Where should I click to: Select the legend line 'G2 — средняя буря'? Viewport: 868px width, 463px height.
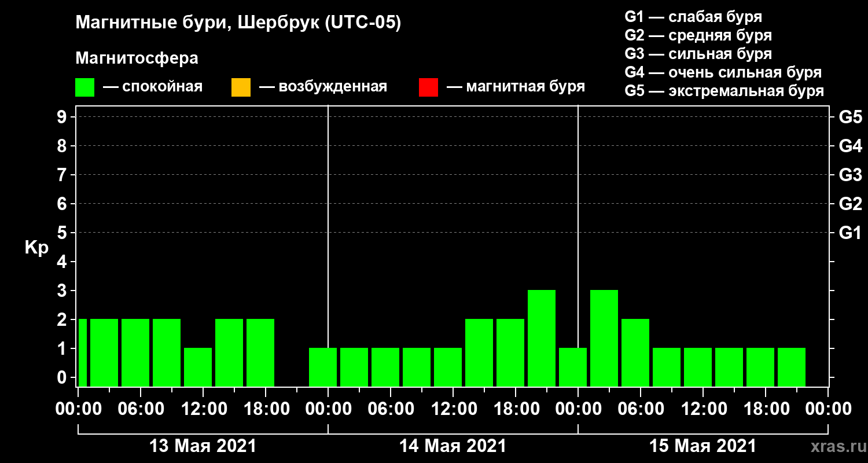[698, 35]
